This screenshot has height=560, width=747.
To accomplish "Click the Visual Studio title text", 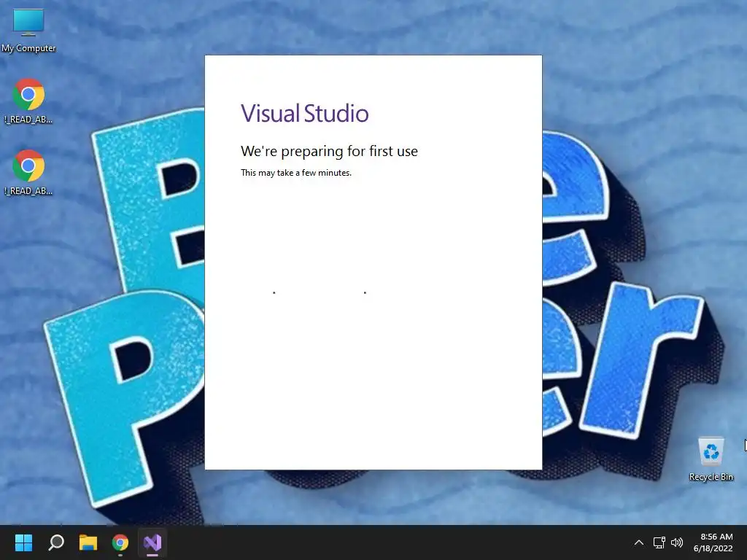I will point(304,113).
